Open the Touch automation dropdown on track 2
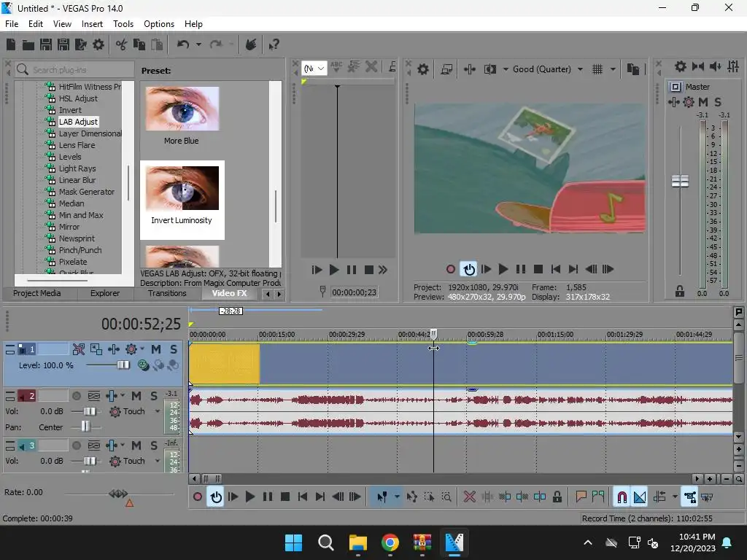The image size is (747, 560). pyautogui.click(x=158, y=411)
